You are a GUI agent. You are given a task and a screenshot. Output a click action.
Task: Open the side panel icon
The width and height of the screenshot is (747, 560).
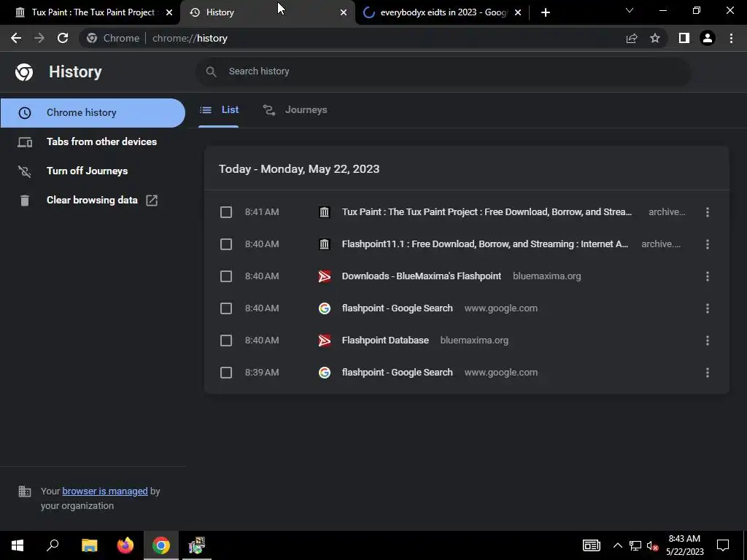pyautogui.click(x=684, y=38)
